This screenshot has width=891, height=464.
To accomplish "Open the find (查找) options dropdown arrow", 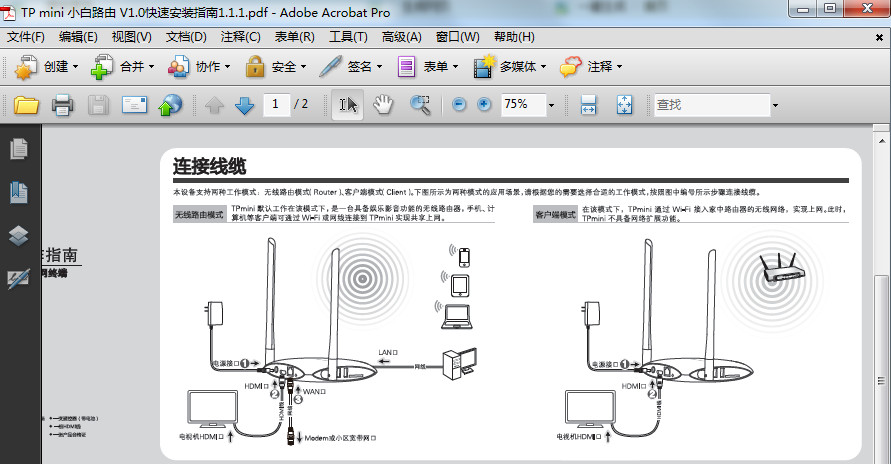I will [775, 105].
